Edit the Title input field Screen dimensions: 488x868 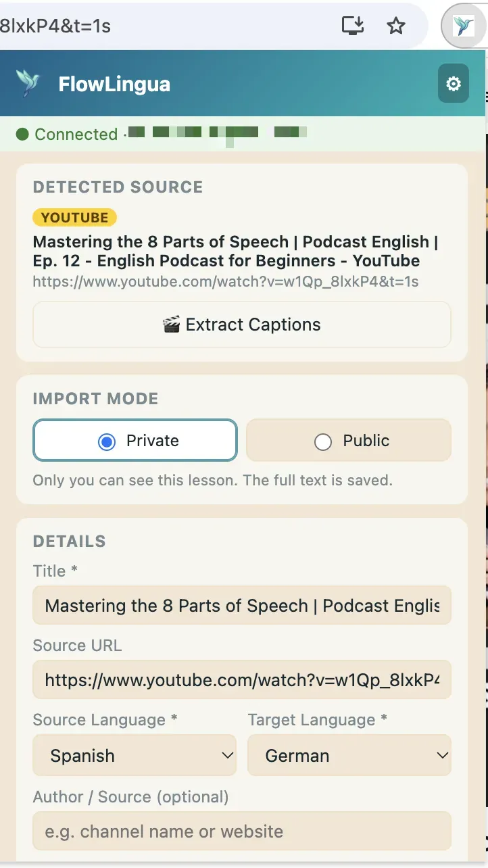click(242, 605)
